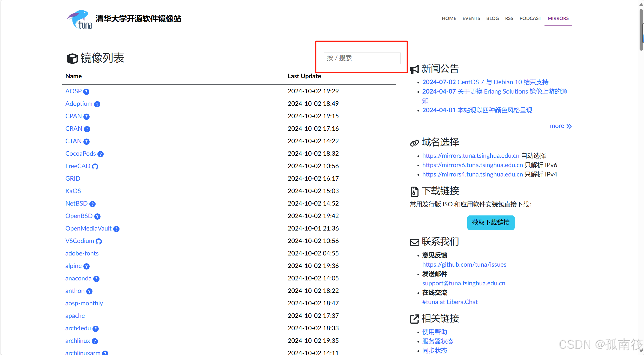Go to the HOME page
644x355 pixels.
[x=449, y=18]
